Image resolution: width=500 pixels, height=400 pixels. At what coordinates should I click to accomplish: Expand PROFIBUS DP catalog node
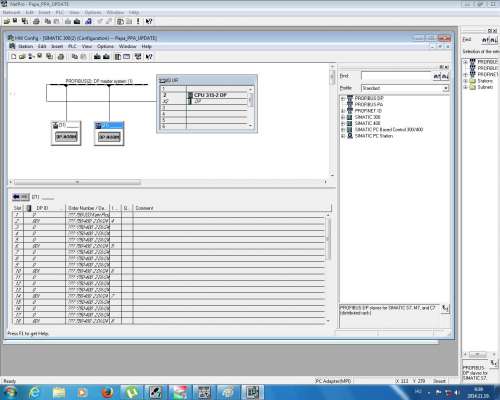tap(343, 98)
